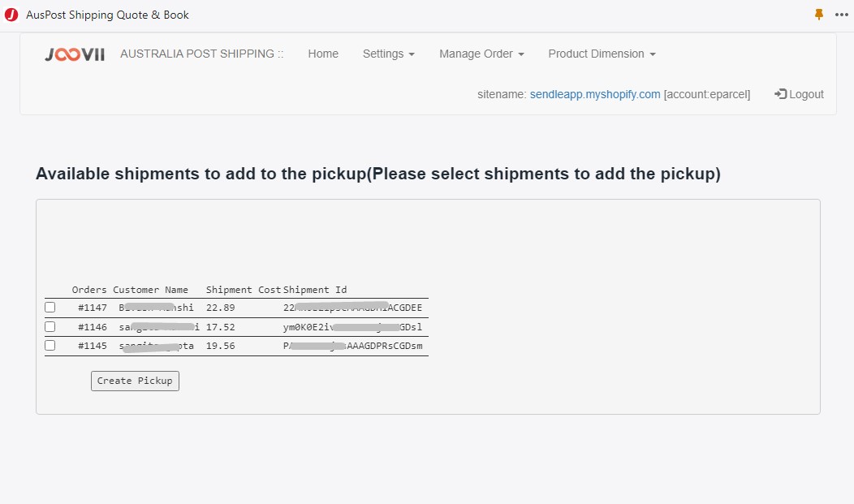Go to the Home nav item
The width and height of the screenshot is (854, 504).
[323, 54]
